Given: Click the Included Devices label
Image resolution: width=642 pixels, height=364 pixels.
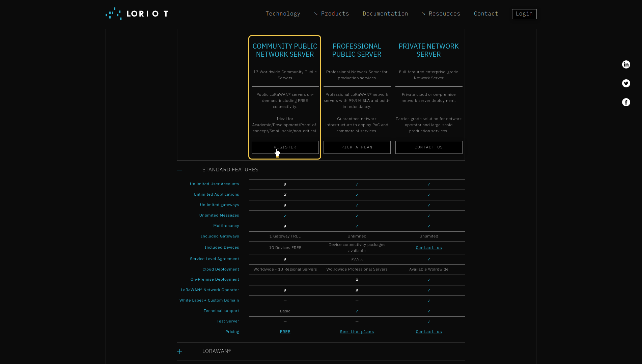Looking at the screenshot, I should click(222, 248).
